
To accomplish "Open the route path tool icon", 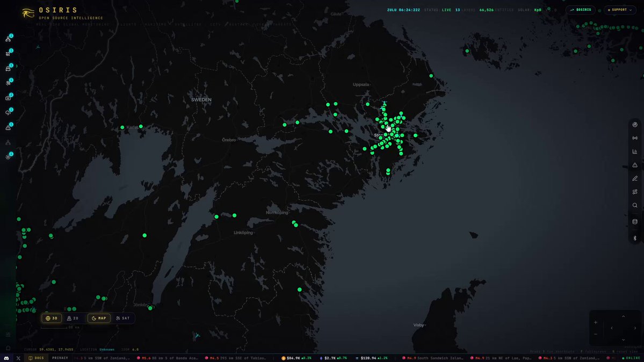I will point(635,192).
